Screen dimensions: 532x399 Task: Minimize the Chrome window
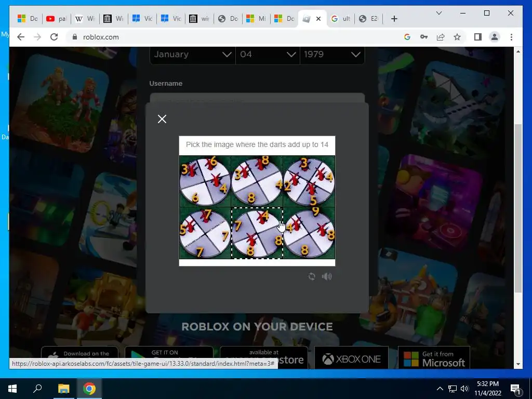pyautogui.click(x=463, y=13)
